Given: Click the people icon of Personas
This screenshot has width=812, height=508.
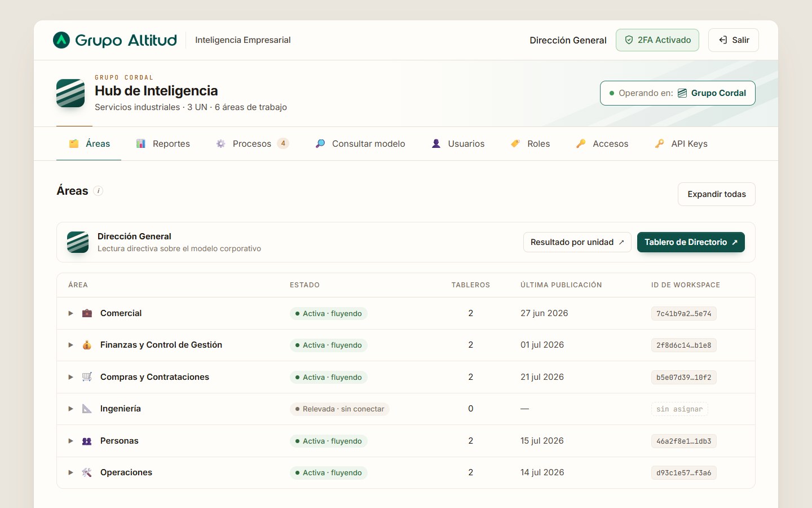Looking at the screenshot, I should click(87, 441).
